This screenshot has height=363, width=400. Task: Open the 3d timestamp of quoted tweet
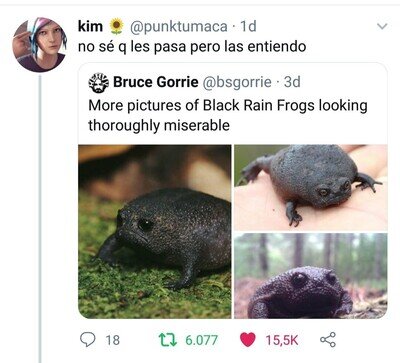[292, 82]
